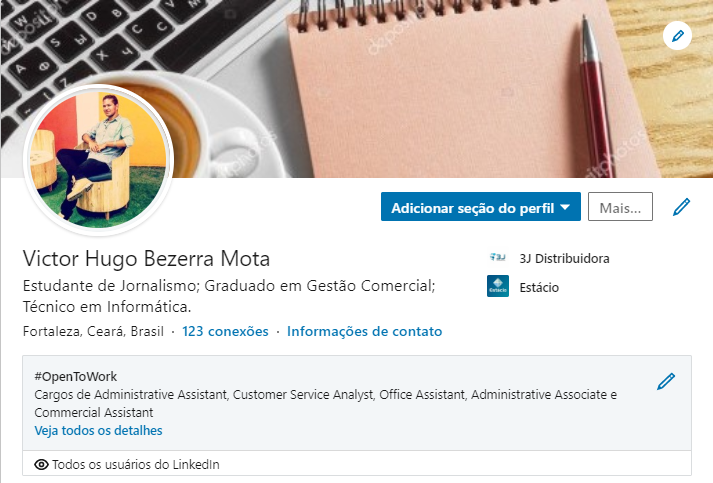
Task: Click the edit profile intro pencil icon
Action: [x=682, y=207]
